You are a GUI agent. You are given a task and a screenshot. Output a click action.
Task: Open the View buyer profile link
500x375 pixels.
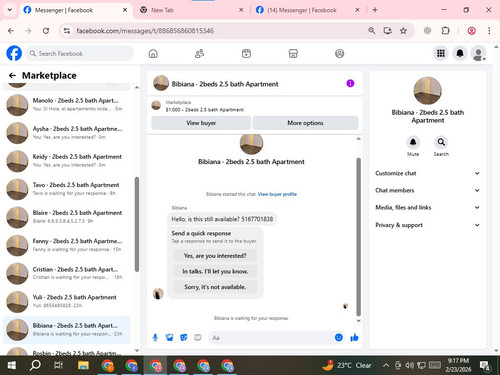[277, 194]
